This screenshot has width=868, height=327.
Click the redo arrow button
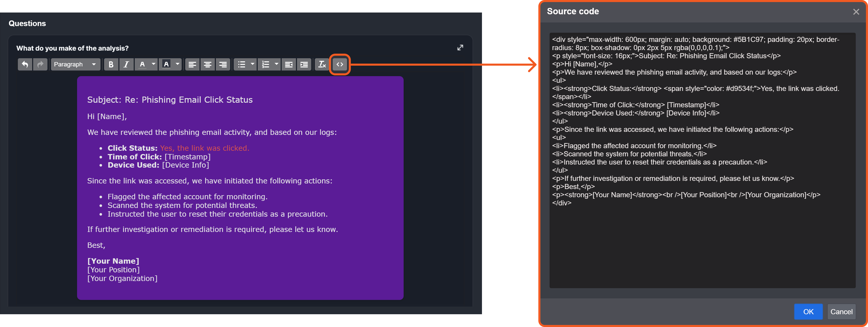pos(40,64)
